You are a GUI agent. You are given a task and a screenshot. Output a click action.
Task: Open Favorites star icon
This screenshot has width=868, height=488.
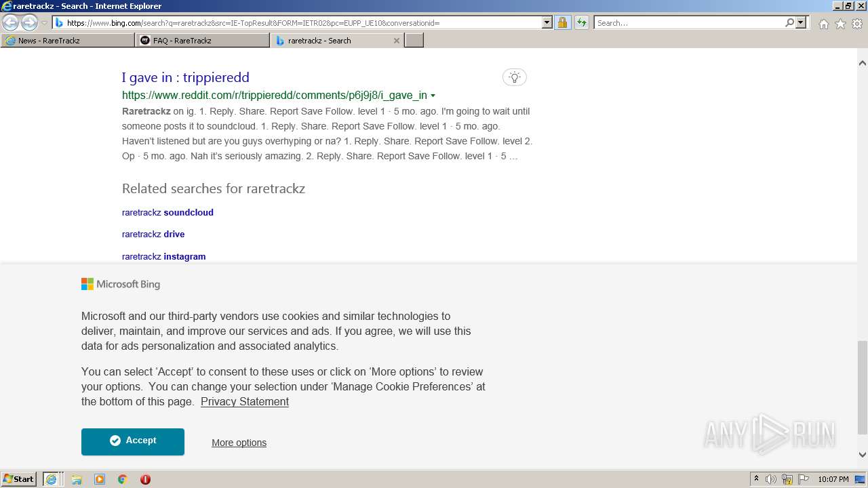(840, 24)
